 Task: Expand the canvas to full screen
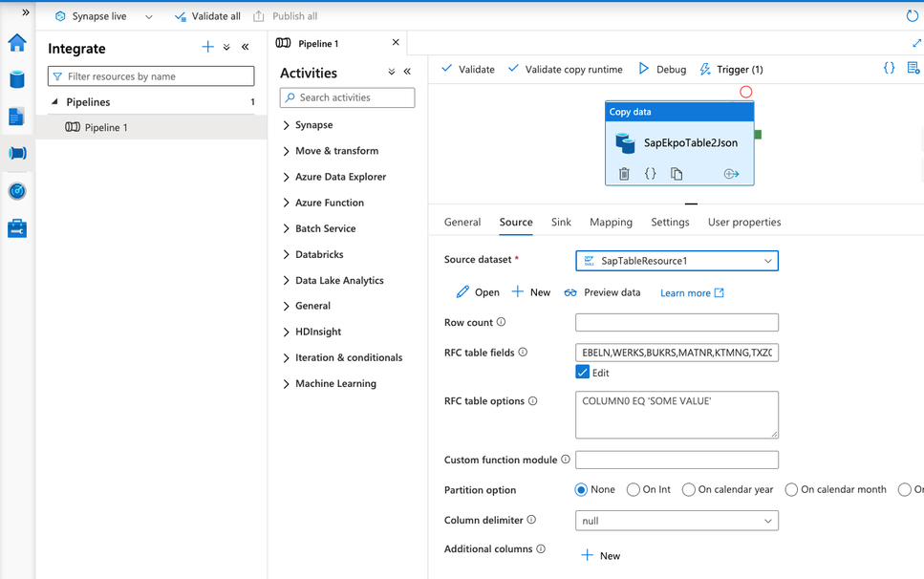coord(916,43)
